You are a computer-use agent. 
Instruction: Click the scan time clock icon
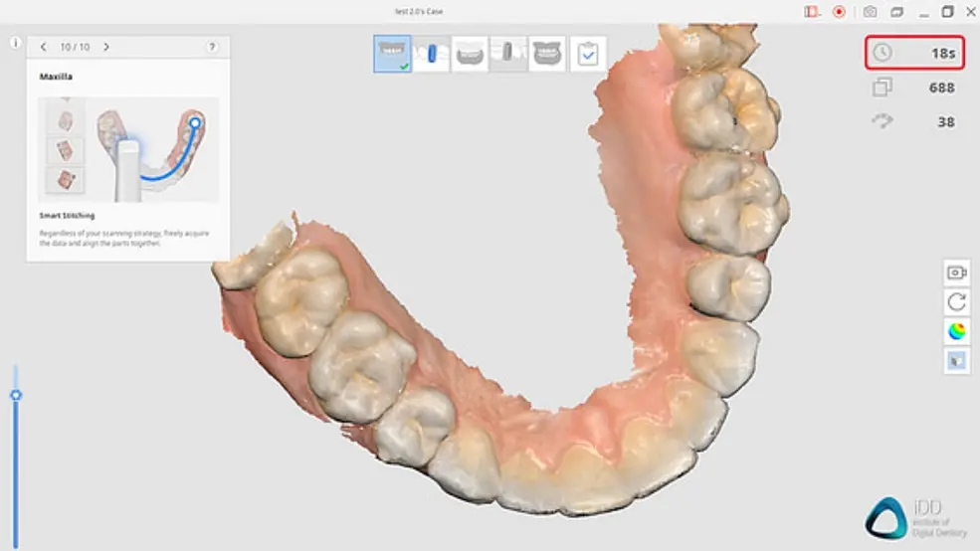point(882,53)
